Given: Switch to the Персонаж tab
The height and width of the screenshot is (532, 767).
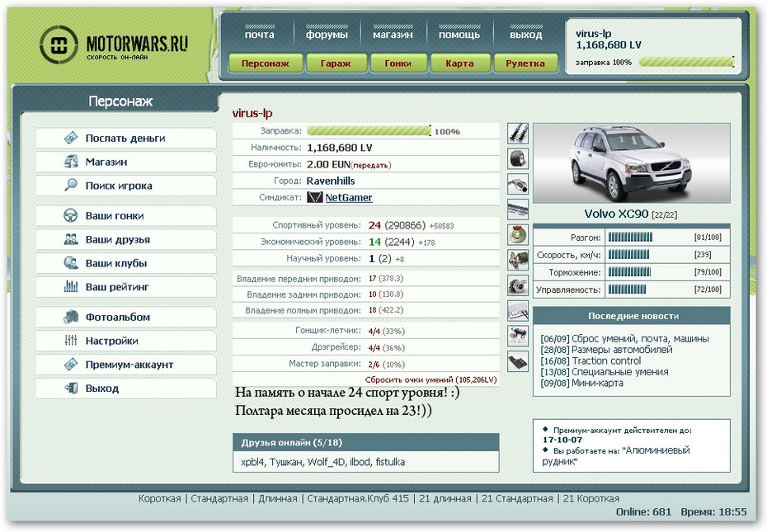Looking at the screenshot, I should pos(265,64).
